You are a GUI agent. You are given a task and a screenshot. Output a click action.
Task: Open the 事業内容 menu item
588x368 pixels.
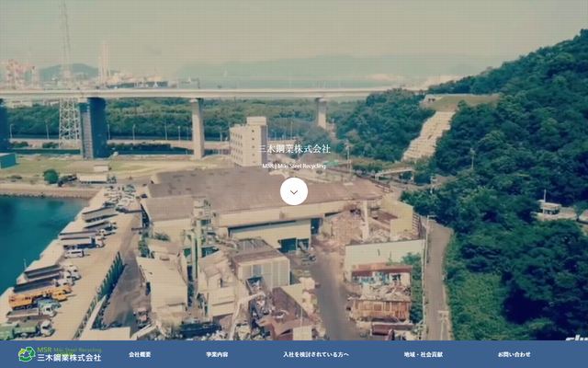click(x=217, y=354)
